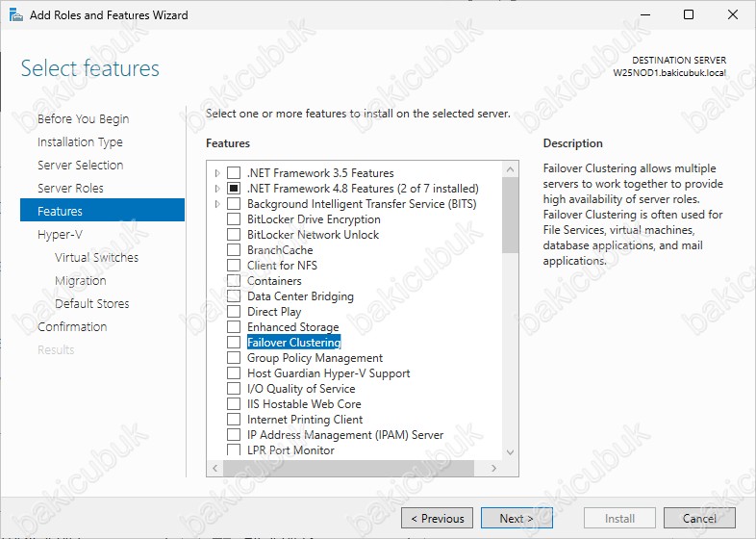Click the horizontal scroll left arrow

pyautogui.click(x=215, y=468)
